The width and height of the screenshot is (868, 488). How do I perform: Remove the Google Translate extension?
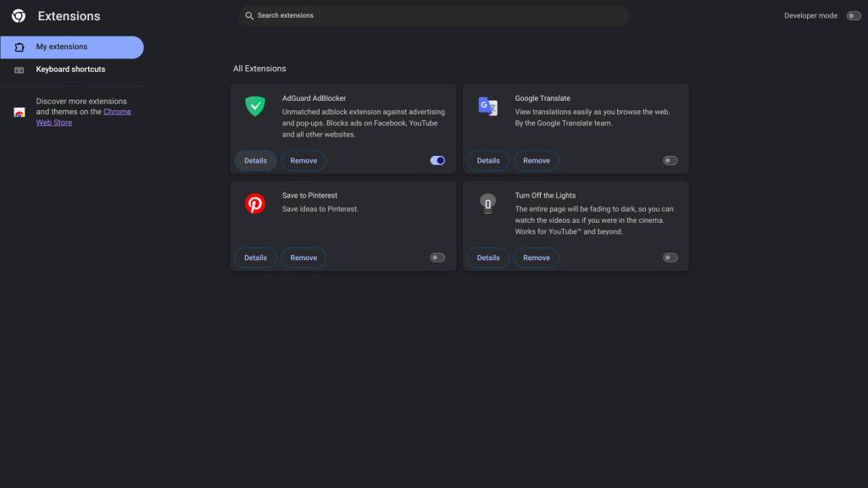(537, 160)
